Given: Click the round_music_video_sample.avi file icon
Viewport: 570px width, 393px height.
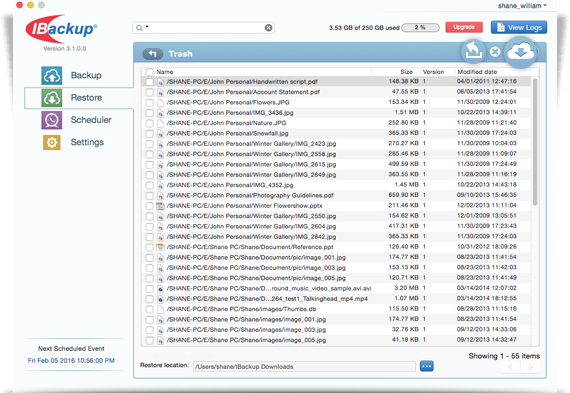Looking at the screenshot, I should (160, 289).
